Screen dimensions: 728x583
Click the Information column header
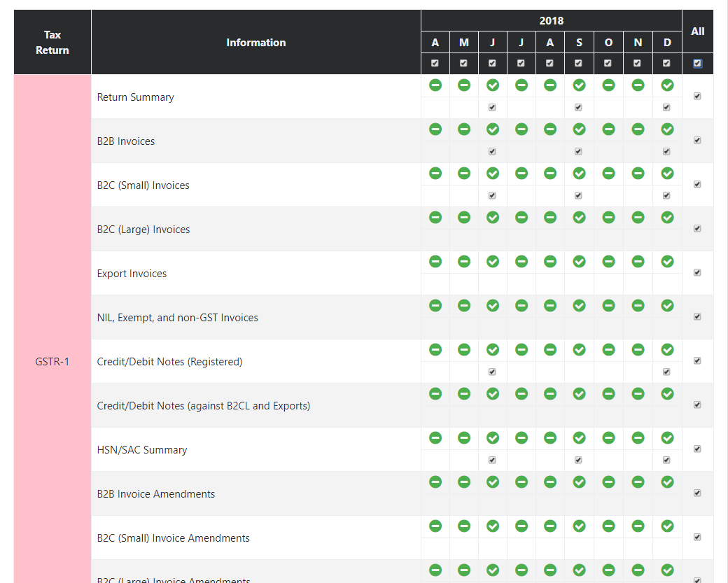pos(255,43)
